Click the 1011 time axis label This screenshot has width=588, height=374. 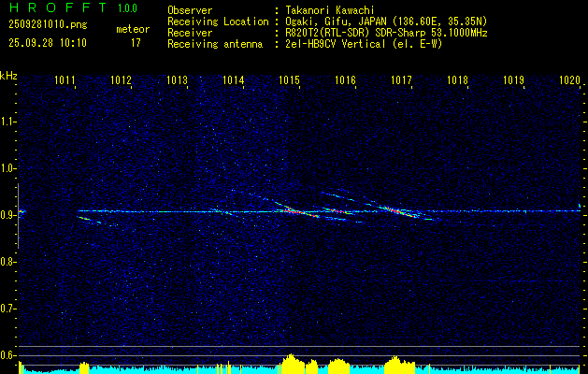coord(65,79)
